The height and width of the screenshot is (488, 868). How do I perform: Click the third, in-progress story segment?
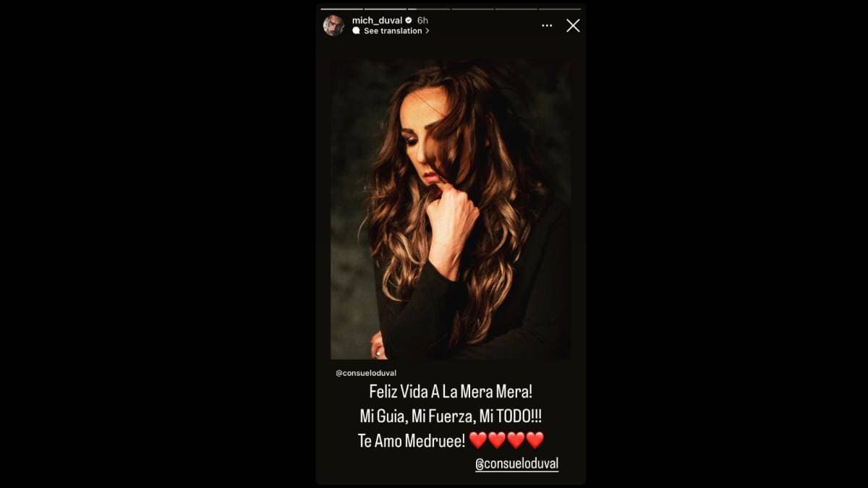pyautogui.click(x=429, y=9)
